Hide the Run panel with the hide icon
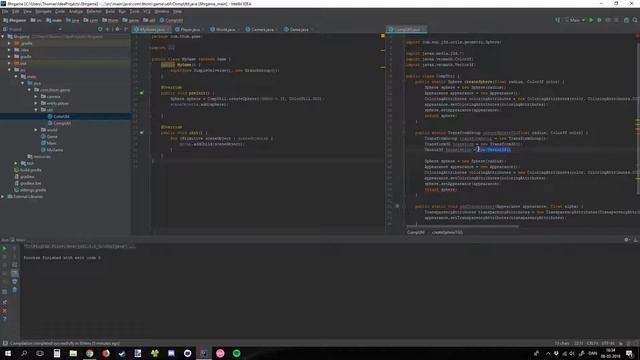 pos(636,240)
